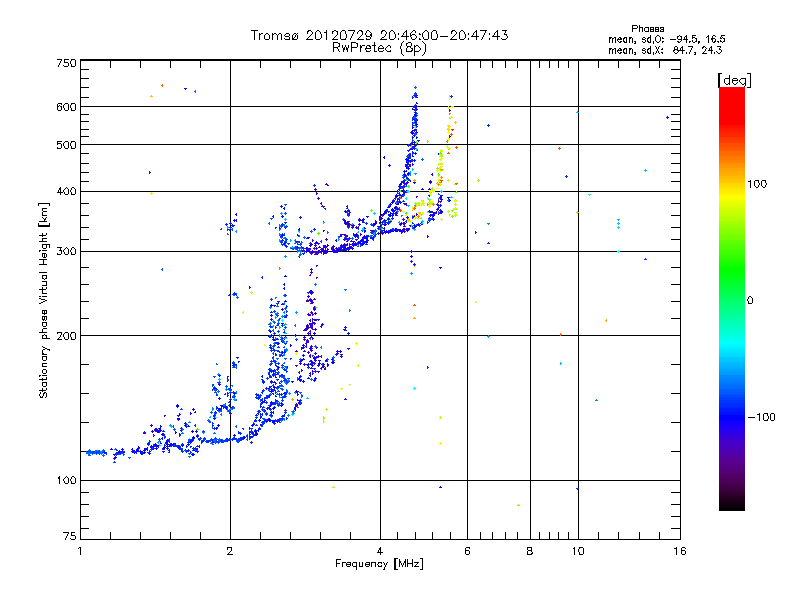Click the "mean, sd,O: -94.5, 16.5" line
800x600 pixels.
pyautogui.click(x=666, y=39)
